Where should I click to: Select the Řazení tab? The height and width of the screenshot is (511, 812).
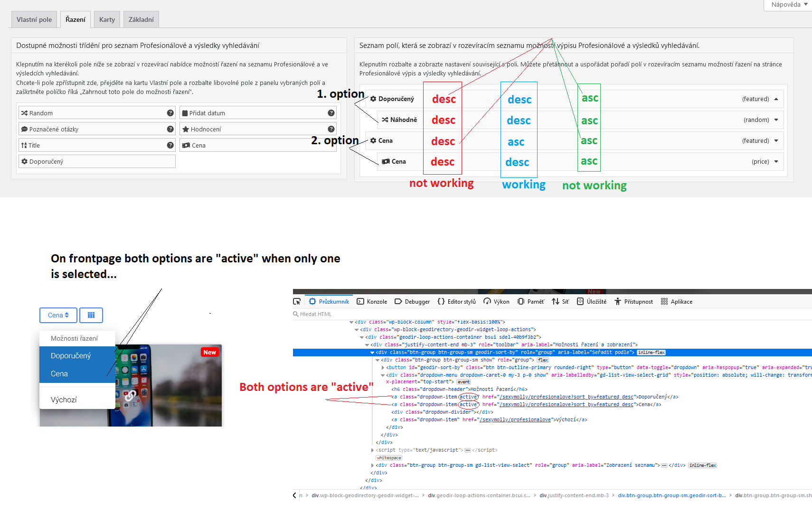[76, 19]
